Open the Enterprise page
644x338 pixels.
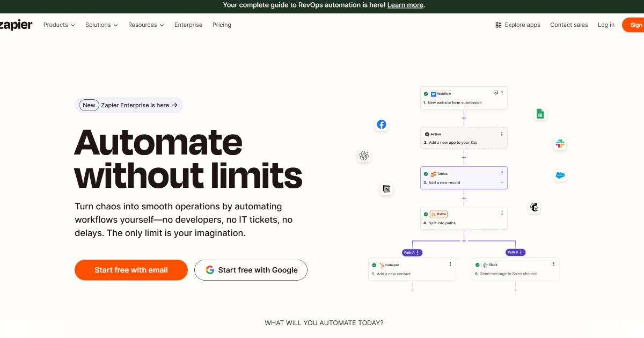click(188, 25)
